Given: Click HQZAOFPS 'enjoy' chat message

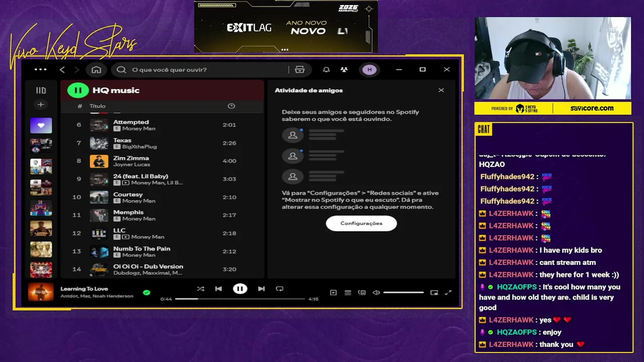Looking at the screenshot, I should point(552,332).
